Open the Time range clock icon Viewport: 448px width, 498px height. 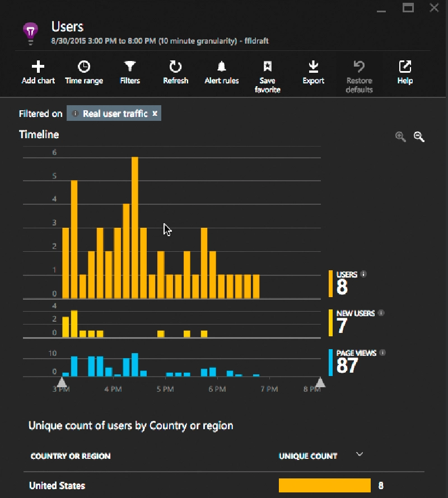pos(84,67)
